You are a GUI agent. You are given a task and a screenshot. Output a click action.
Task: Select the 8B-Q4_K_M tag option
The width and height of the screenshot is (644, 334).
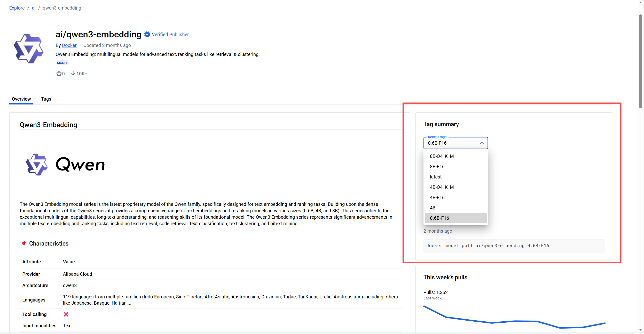coord(442,156)
